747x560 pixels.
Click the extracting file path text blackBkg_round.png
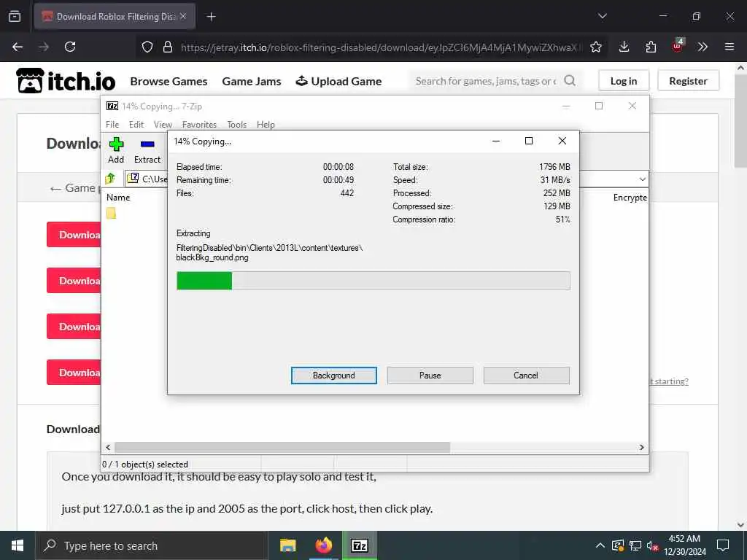(212, 257)
